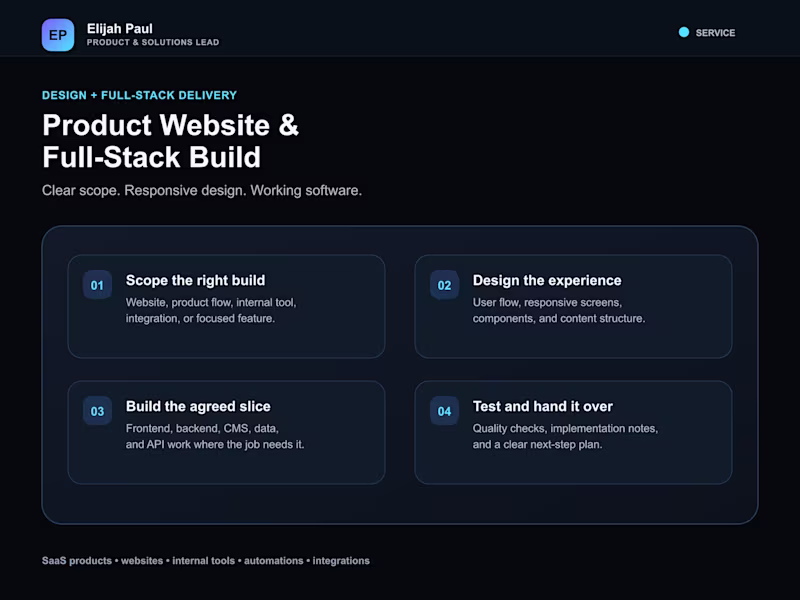Click the Product & Solutions Lead subtitle

pos(153,42)
